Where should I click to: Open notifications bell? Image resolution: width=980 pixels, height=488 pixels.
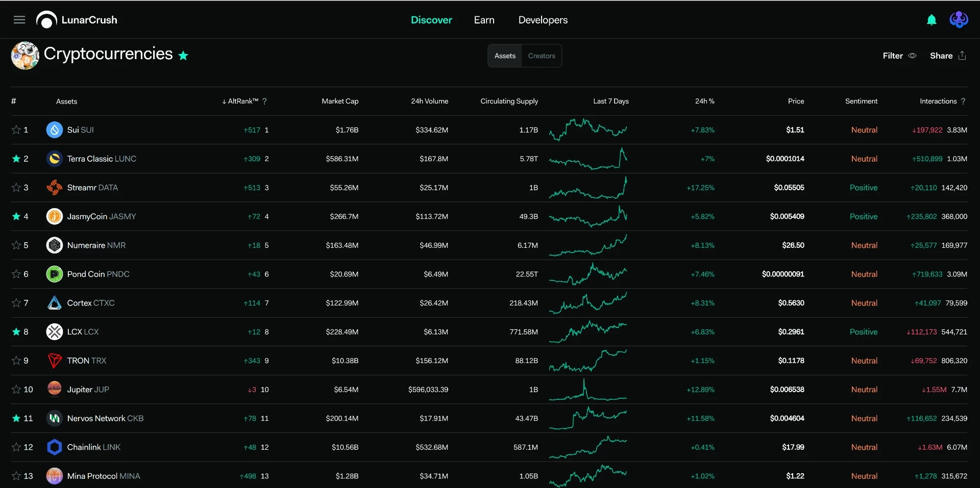coord(932,20)
